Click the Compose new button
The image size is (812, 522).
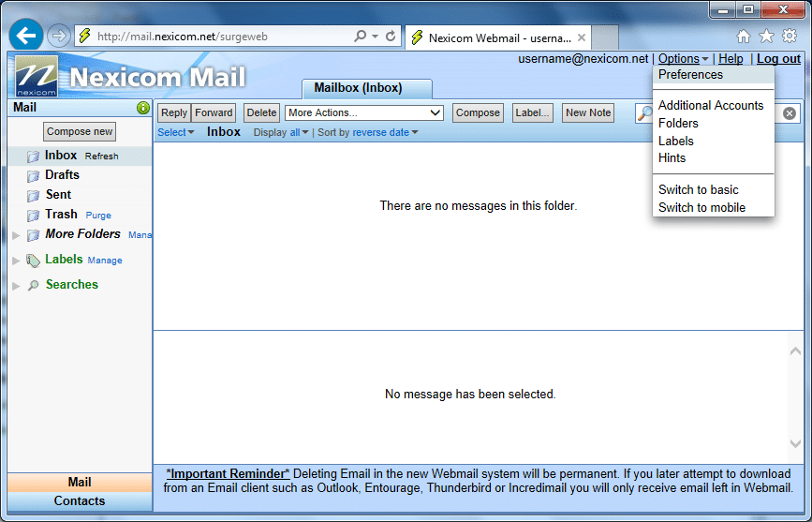[x=80, y=131]
